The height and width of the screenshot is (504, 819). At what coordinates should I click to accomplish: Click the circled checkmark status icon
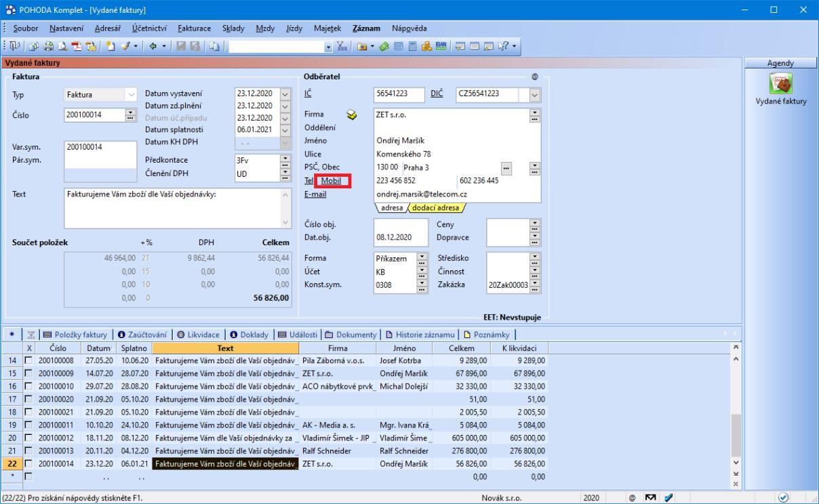coord(784,498)
